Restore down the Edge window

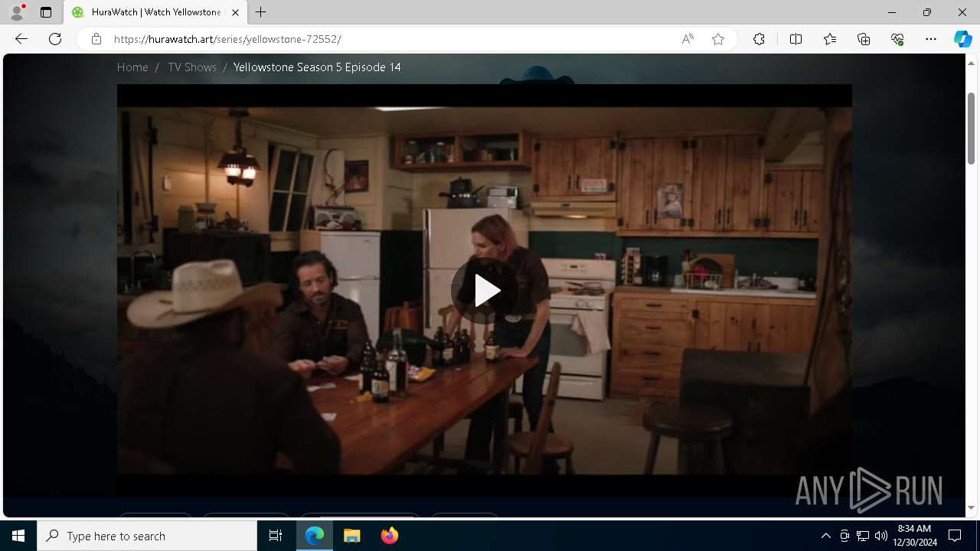(x=927, y=12)
